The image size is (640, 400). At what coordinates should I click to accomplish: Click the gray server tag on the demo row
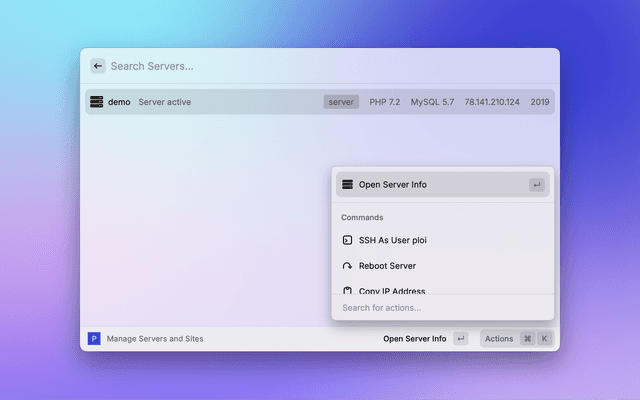tap(341, 102)
